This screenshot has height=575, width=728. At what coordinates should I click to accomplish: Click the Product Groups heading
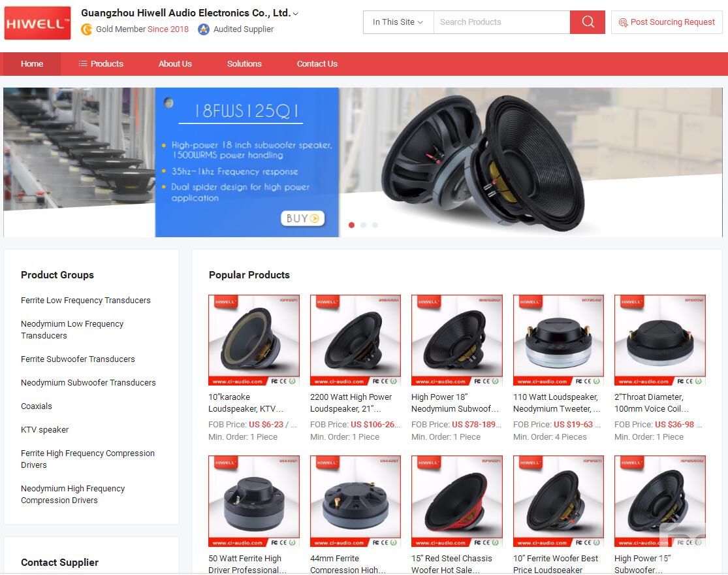57,275
